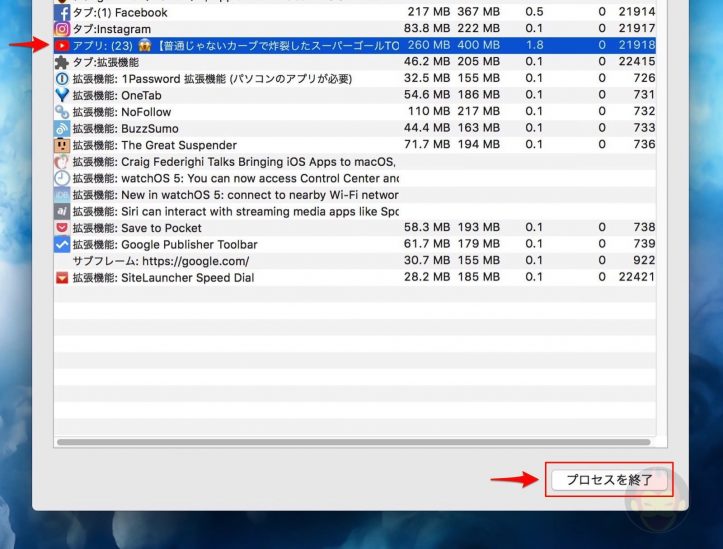Click the プロセスを終了 button
This screenshot has width=723, height=549.
[x=609, y=480]
